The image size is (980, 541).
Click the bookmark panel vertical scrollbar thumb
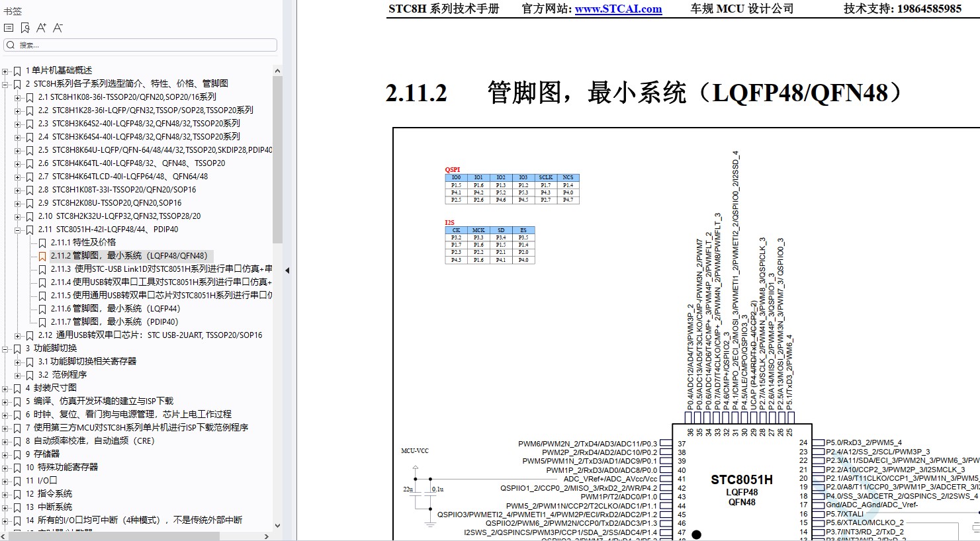(x=277, y=160)
